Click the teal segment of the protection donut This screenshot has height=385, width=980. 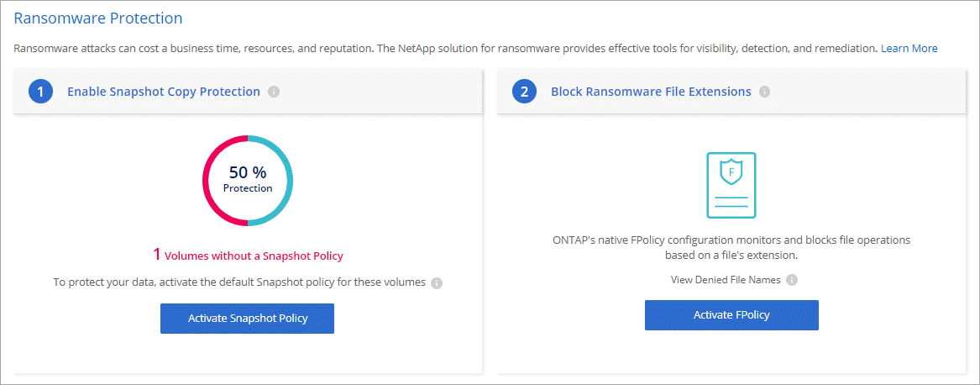coord(288,181)
